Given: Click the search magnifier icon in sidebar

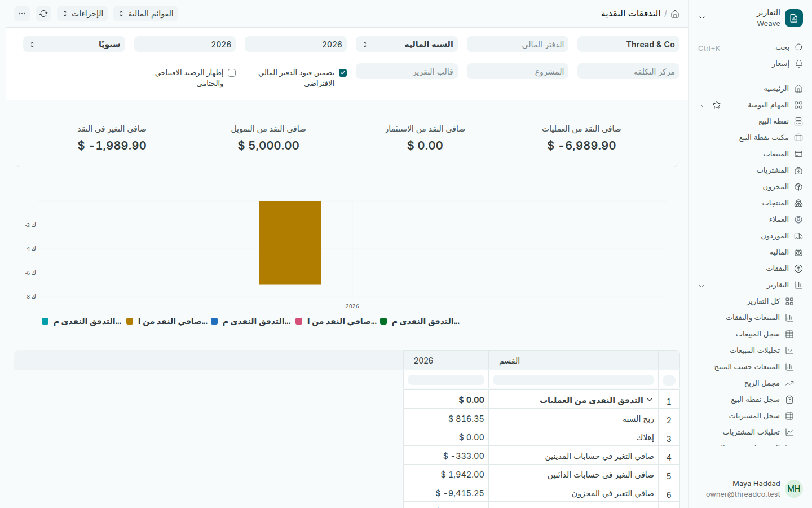Looking at the screenshot, I should (x=798, y=47).
